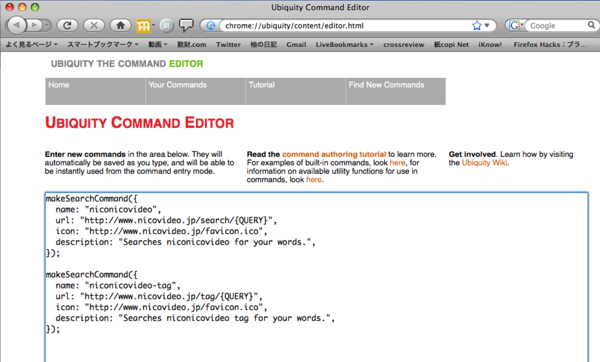Open the address bar history dropdown arrow
The width and height of the screenshot is (600, 362).
(487, 26)
